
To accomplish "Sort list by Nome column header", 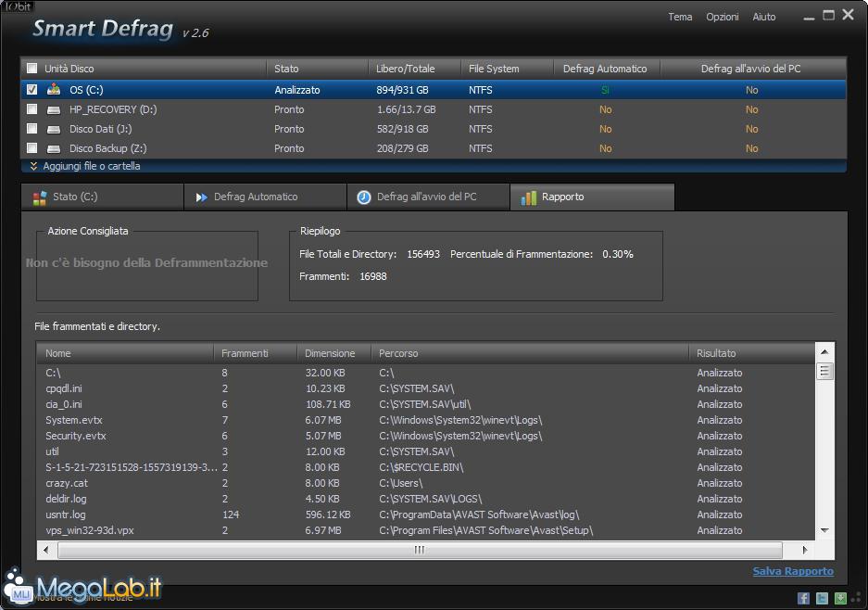I will [x=125, y=353].
